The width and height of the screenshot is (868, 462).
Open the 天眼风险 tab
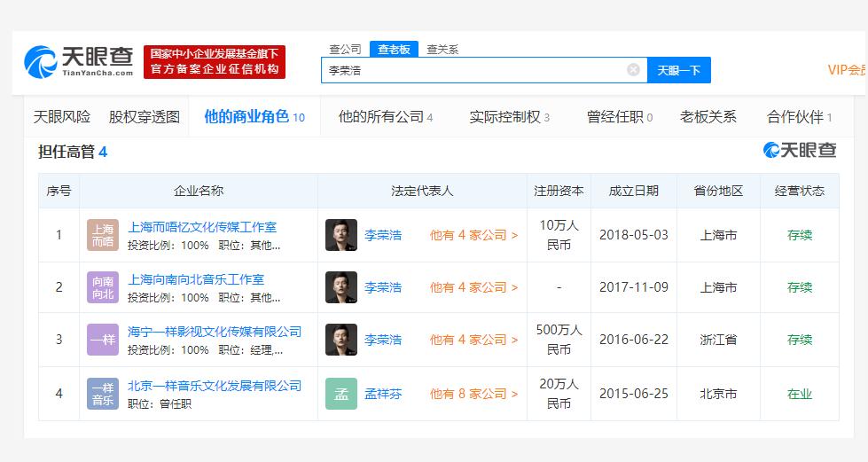pos(62,117)
